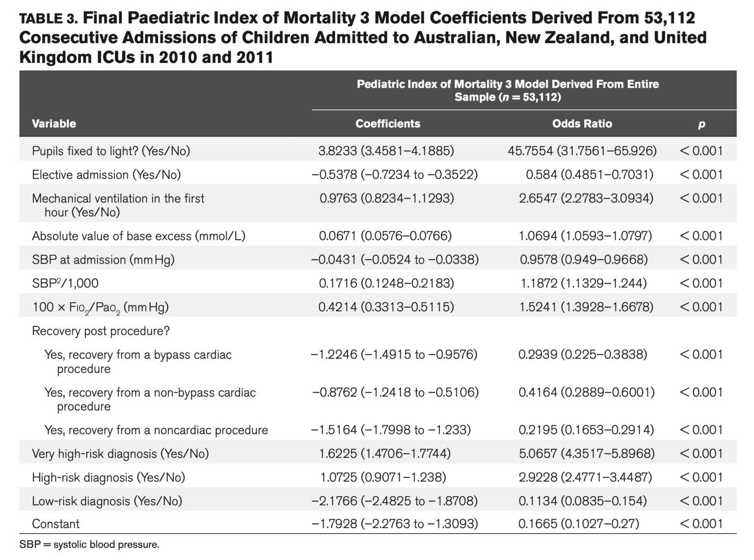Select the 'Low-risk diagnosis (Yes/No)' row label

[107, 501]
